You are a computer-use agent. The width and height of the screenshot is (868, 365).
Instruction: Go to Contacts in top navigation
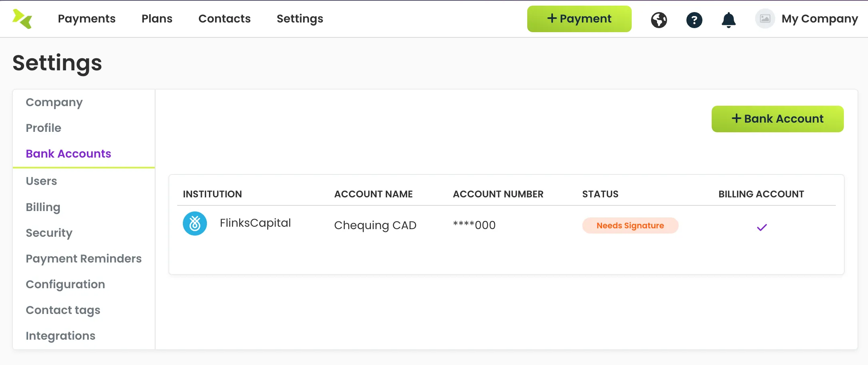click(225, 18)
